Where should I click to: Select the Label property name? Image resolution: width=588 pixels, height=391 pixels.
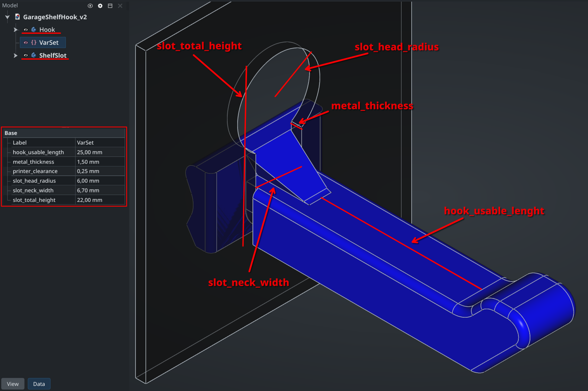click(x=20, y=143)
